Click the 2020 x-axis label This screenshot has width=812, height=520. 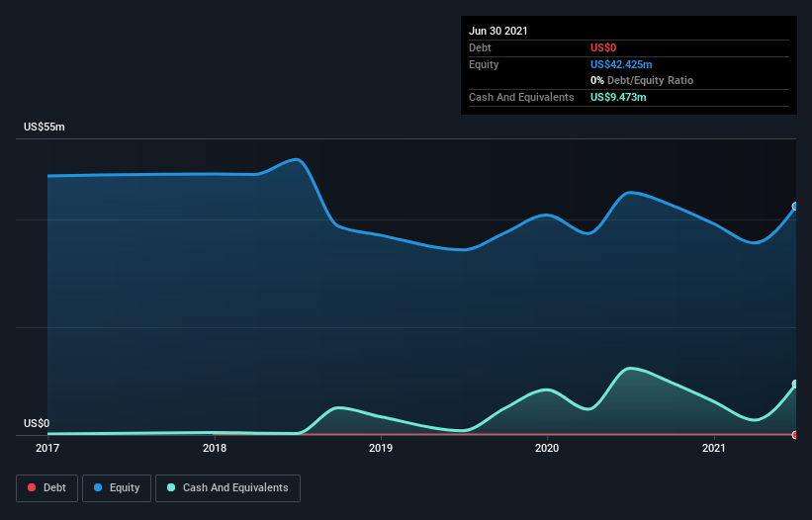point(547,448)
